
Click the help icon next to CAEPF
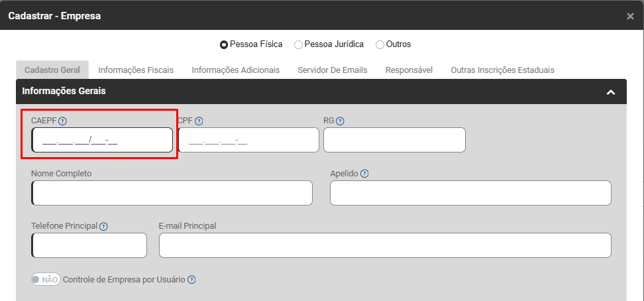point(63,121)
